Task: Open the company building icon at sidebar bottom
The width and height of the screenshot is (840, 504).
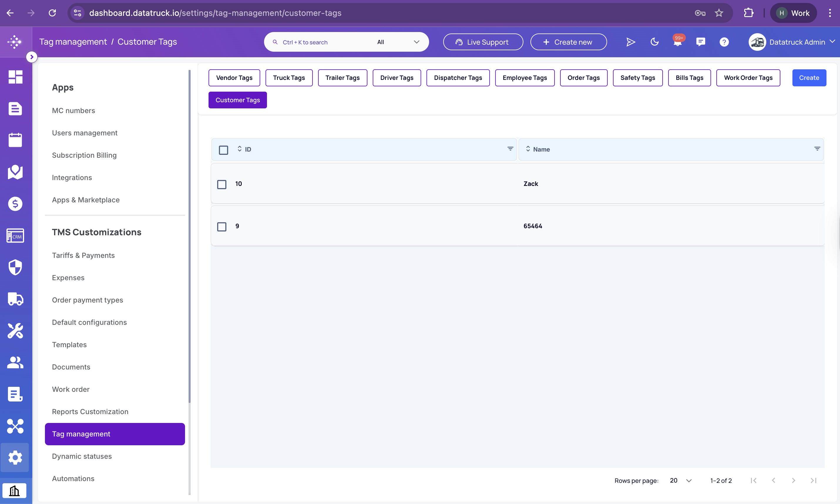Action: pyautogui.click(x=14, y=491)
